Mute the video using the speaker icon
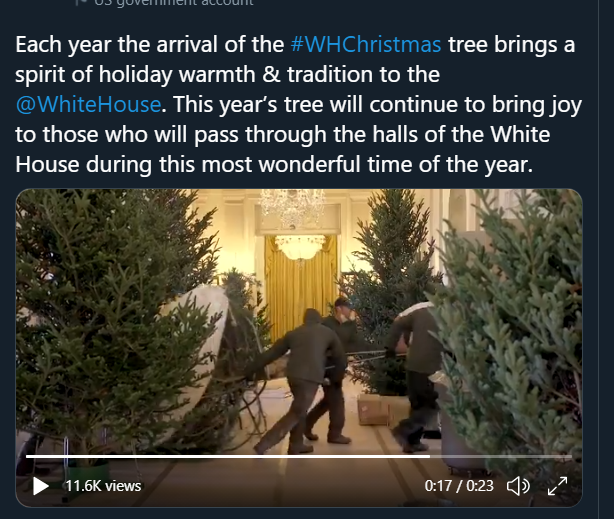The height and width of the screenshot is (519, 614). coord(518,486)
